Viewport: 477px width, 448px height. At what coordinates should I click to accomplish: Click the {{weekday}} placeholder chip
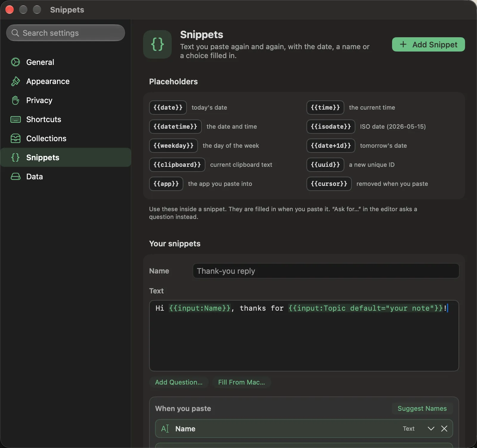[174, 146]
